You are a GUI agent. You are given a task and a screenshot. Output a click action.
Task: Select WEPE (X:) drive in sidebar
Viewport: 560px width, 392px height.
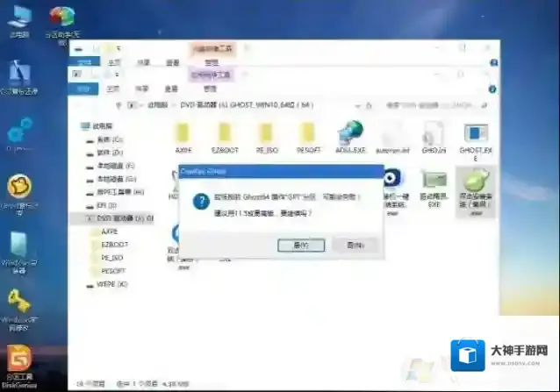[x=113, y=284]
